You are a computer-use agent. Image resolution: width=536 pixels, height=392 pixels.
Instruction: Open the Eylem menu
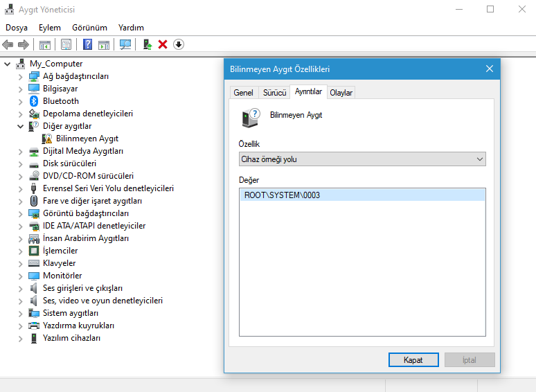[x=50, y=28]
